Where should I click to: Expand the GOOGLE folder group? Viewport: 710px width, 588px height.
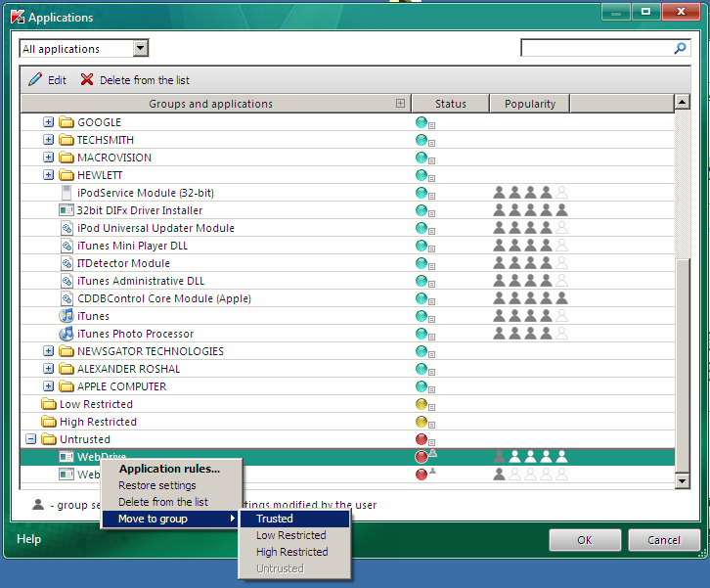(x=49, y=122)
